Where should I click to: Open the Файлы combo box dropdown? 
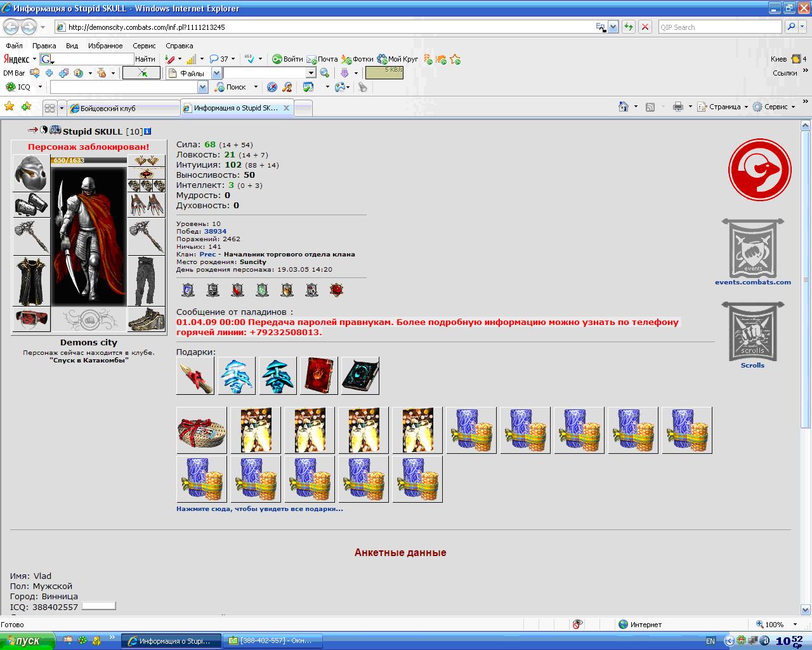[x=216, y=73]
